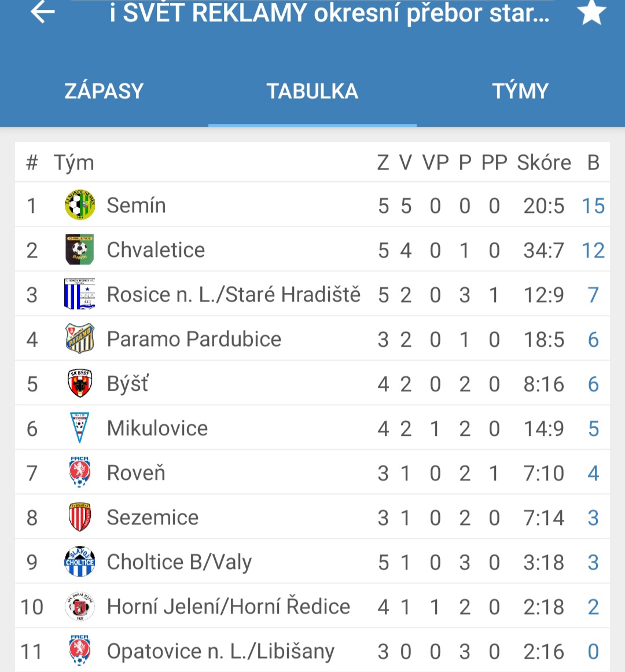Click the Chvaletice club crest
This screenshot has width=625, height=672.
coord(80,249)
